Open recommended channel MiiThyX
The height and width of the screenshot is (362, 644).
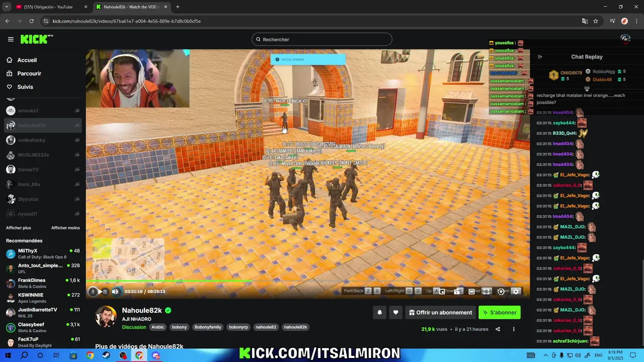43,253
